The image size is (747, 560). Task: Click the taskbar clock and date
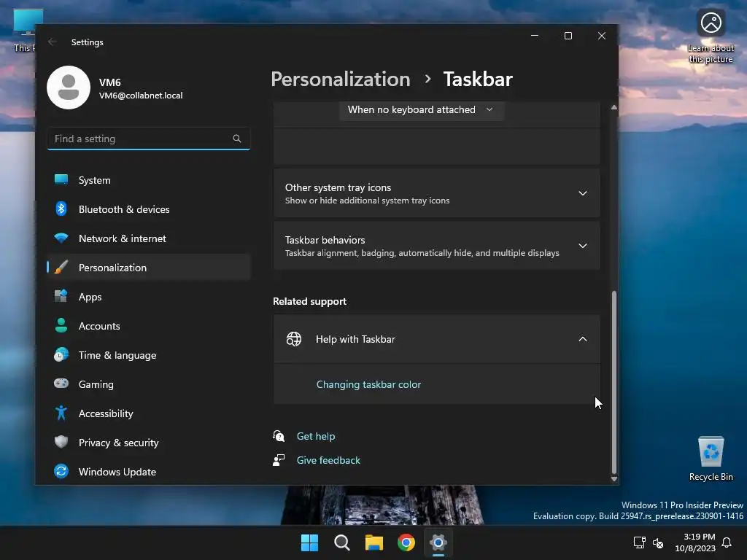[695, 542]
